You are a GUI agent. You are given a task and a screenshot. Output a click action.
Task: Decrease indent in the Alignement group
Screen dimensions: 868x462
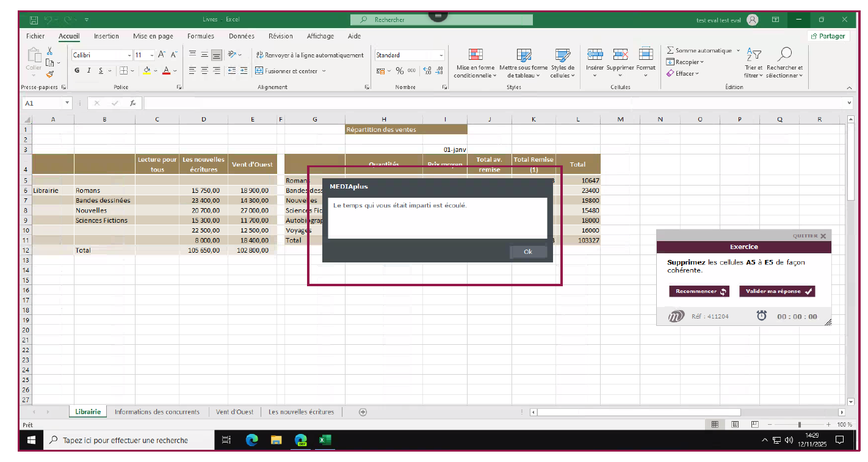[232, 71]
